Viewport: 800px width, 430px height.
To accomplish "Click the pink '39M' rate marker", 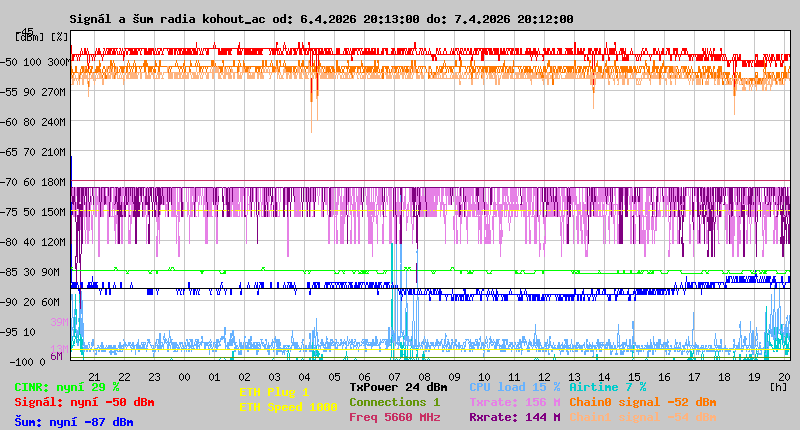I will point(60,322).
